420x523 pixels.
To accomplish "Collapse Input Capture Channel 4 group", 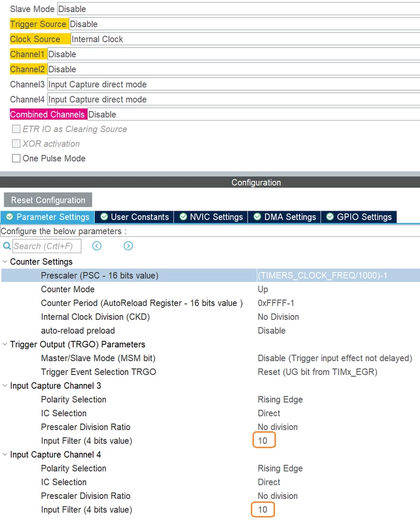I will click(5, 454).
